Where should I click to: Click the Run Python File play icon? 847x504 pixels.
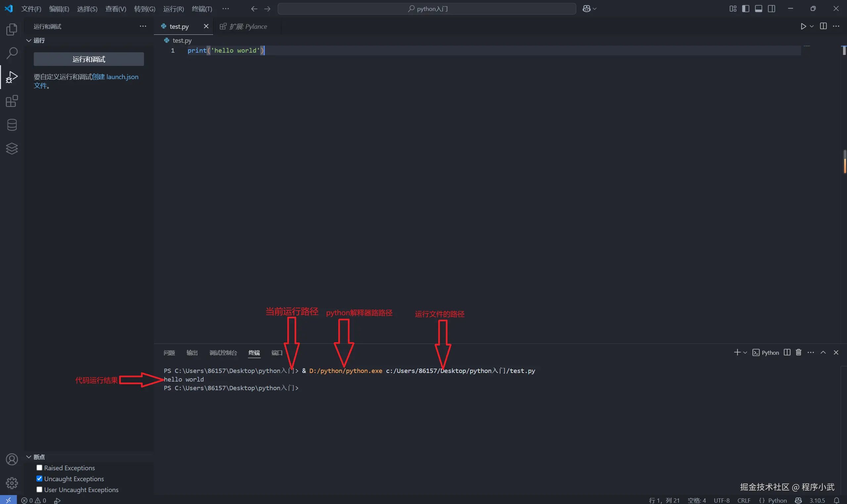803,26
